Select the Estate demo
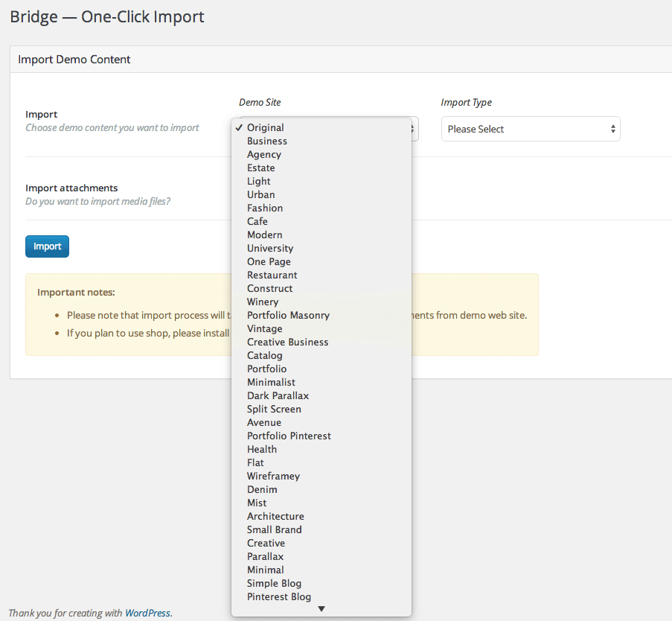 pos(321,168)
